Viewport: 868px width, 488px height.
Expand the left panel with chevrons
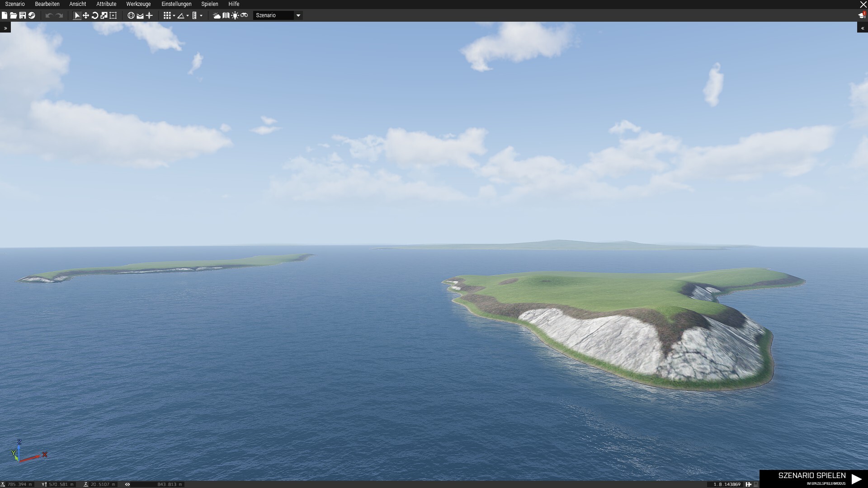tap(5, 28)
